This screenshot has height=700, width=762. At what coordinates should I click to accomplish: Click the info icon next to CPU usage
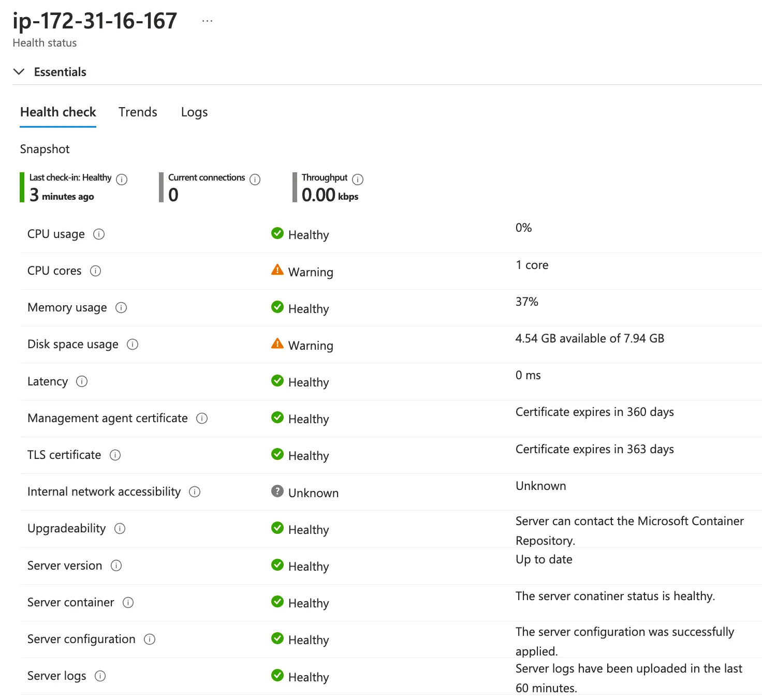click(x=99, y=234)
